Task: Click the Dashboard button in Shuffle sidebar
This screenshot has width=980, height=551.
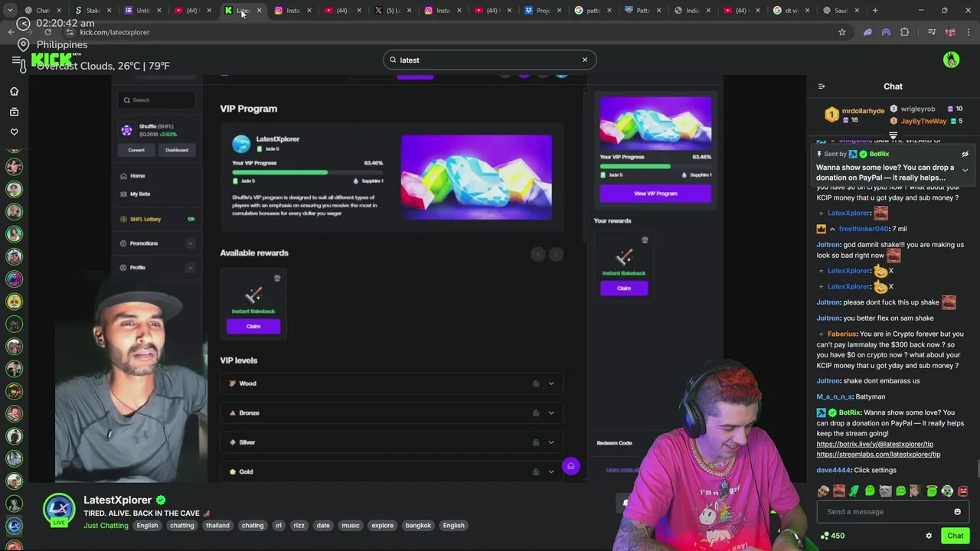Action: [177, 150]
